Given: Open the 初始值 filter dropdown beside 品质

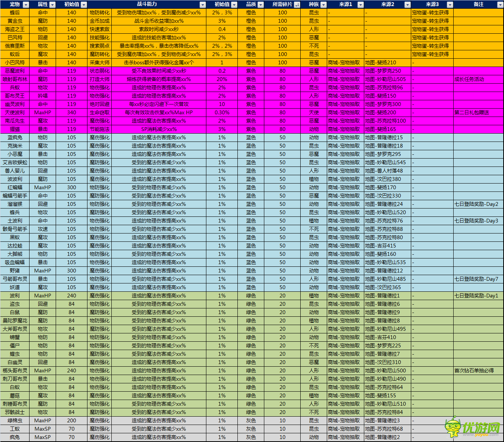Looking at the screenshot, I should tap(234, 5).
